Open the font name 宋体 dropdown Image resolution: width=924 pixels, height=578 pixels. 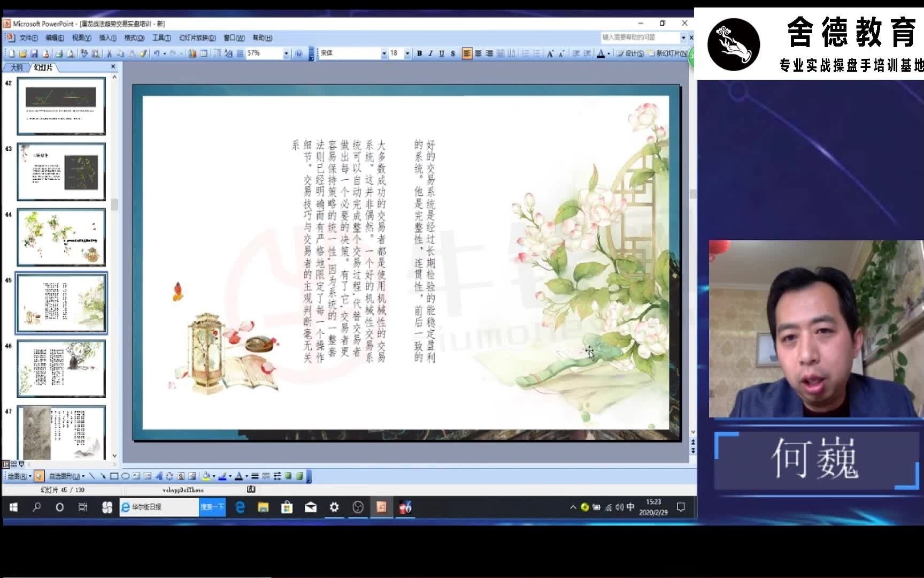384,54
